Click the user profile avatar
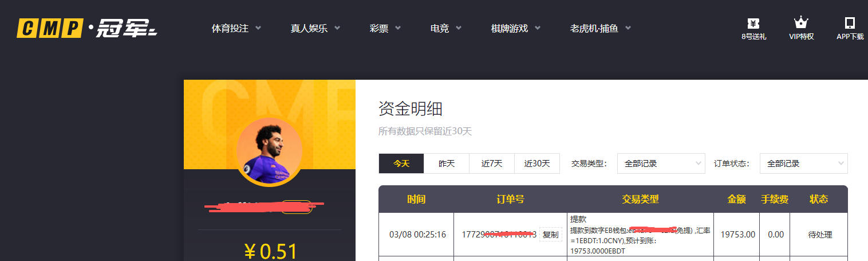This screenshot has height=261, width=868. pos(269,151)
